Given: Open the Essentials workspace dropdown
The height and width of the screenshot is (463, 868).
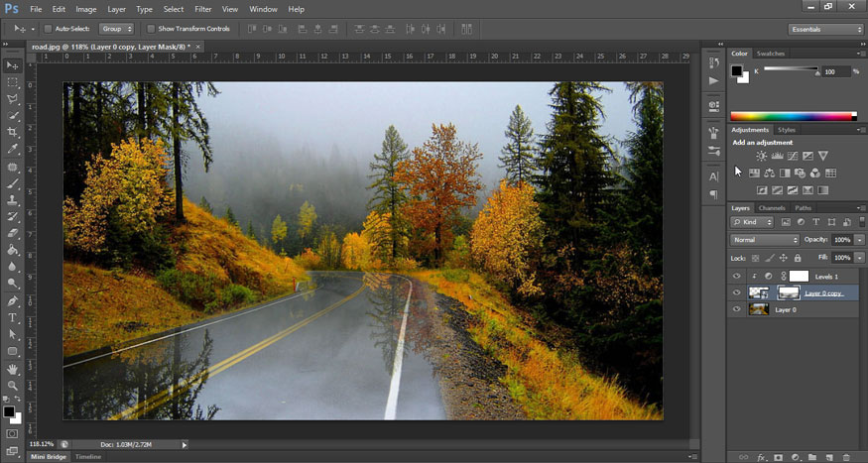Looking at the screenshot, I should (826, 29).
